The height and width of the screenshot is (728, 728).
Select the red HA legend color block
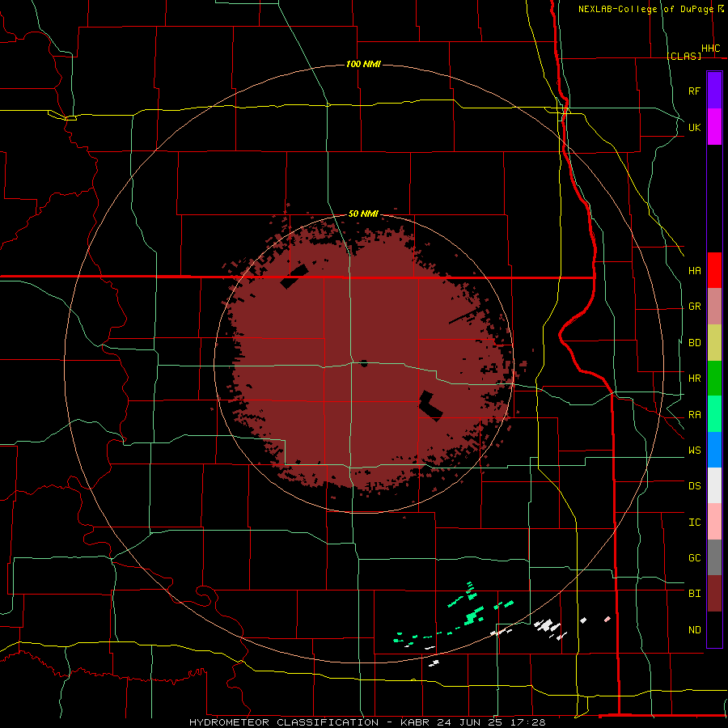[x=714, y=270]
